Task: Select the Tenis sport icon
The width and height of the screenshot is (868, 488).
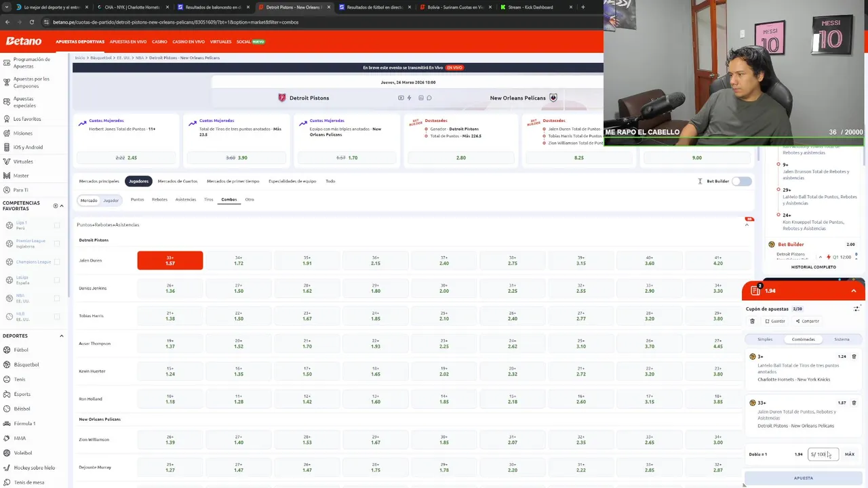Action: coord(6,379)
